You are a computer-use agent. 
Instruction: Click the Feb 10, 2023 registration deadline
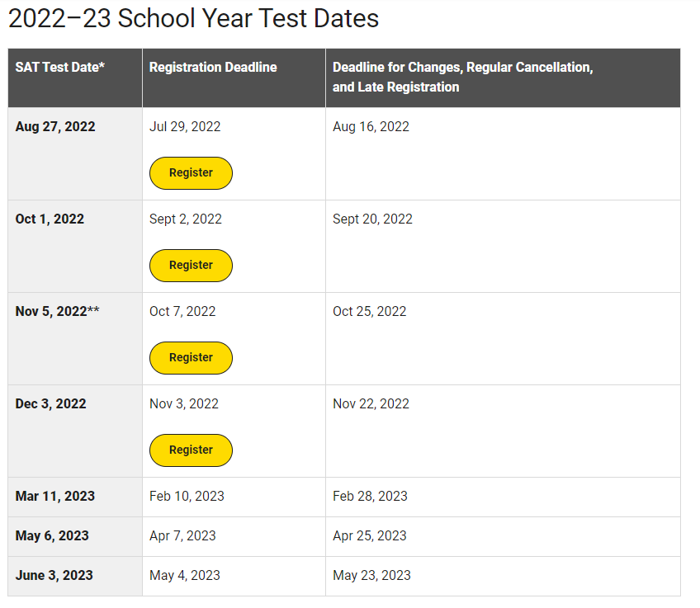point(187,497)
